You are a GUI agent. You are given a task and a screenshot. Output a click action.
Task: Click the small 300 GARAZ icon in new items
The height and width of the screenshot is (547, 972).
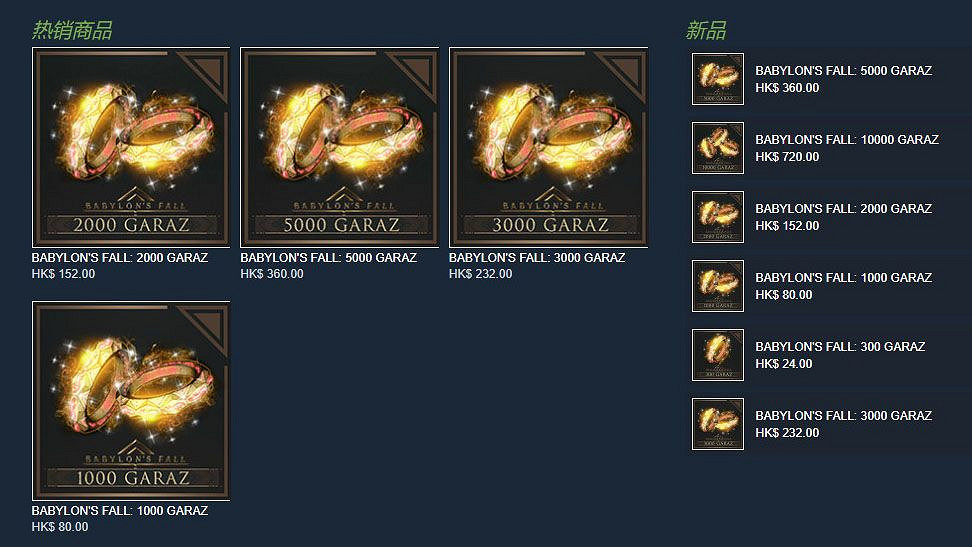coord(718,355)
